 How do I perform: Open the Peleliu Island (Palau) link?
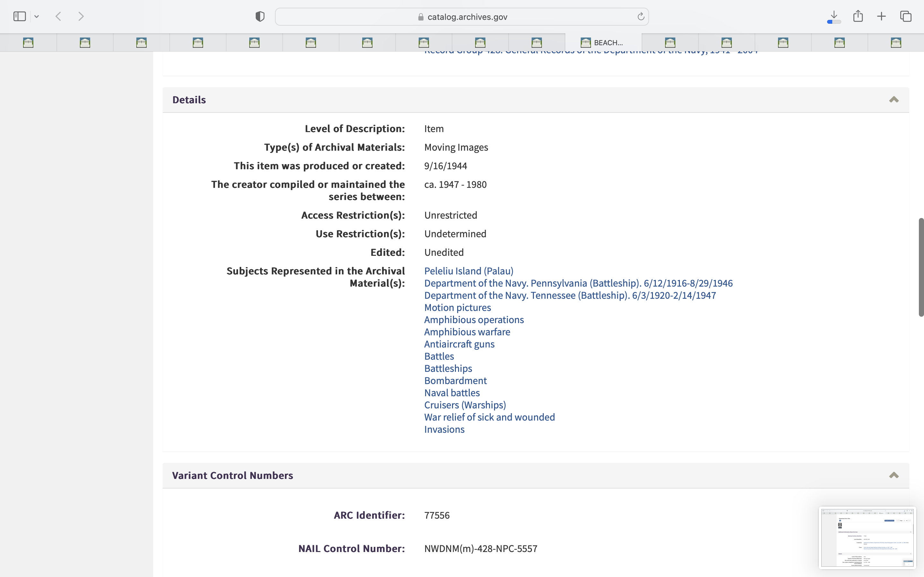[468, 271]
